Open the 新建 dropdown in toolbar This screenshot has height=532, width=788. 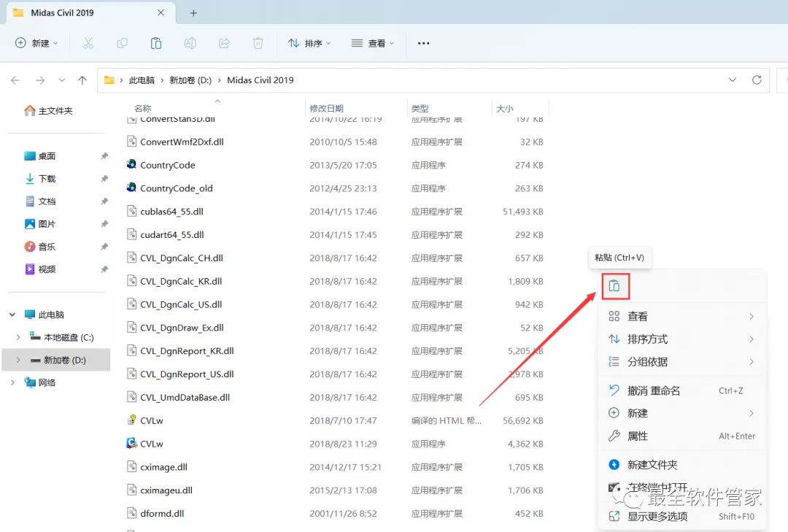pos(36,43)
